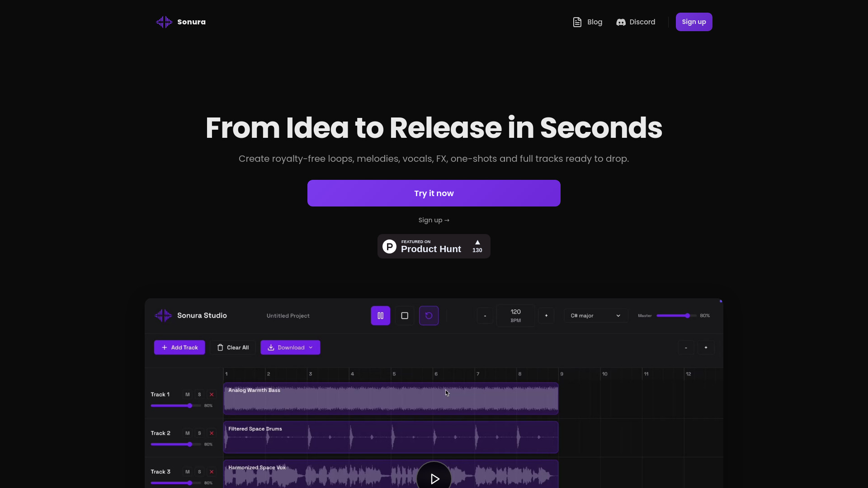Open Discord from the navigation
This screenshot has width=868, height=488.
click(636, 22)
